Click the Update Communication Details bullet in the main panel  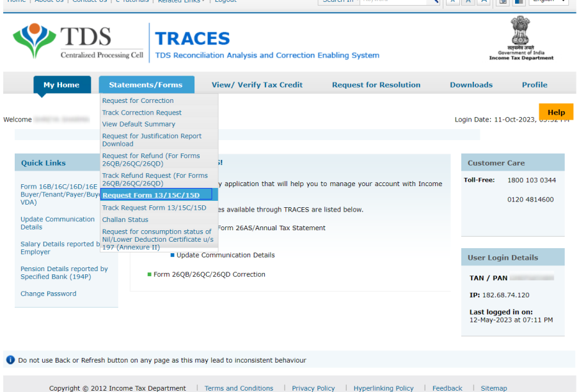coord(225,255)
